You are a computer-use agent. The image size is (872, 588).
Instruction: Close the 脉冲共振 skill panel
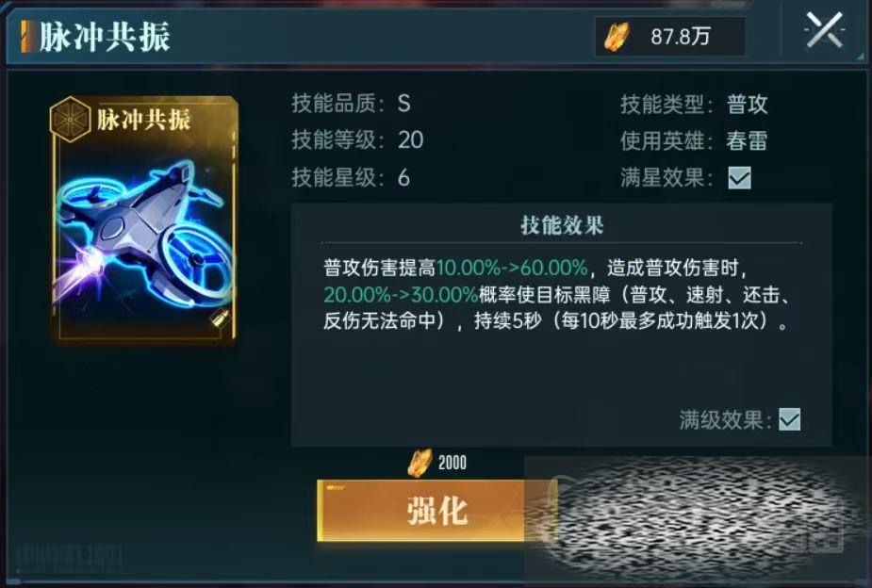[824, 30]
